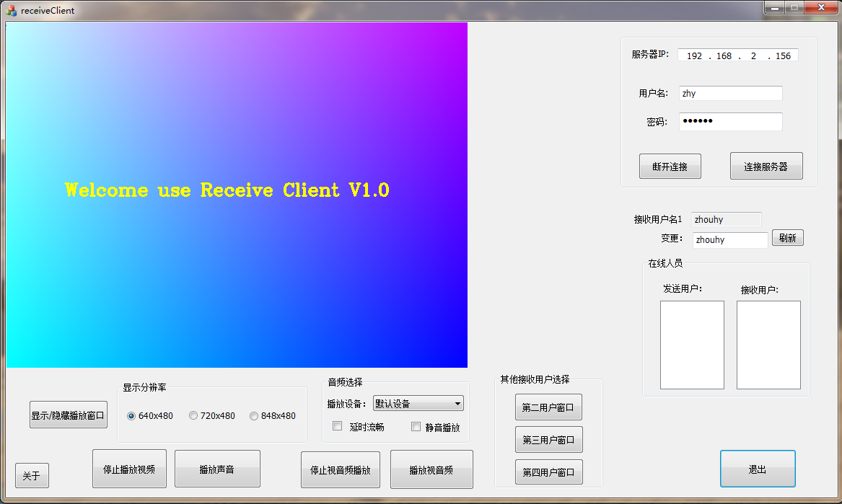Click the 连接服务器 button
842x504 pixels.
(x=766, y=166)
